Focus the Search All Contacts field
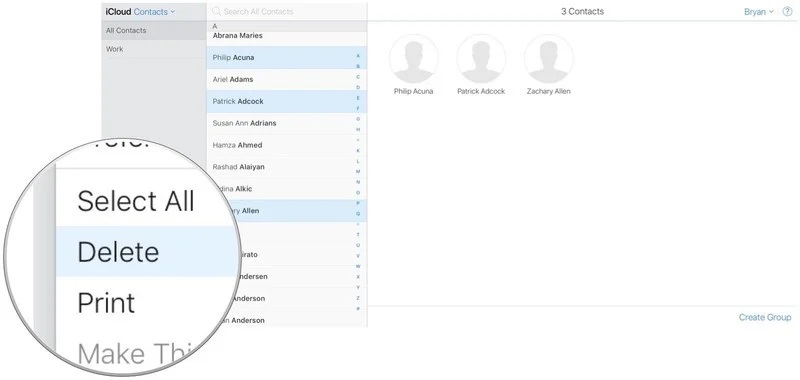This screenshot has height=380, width=800. [x=287, y=11]
